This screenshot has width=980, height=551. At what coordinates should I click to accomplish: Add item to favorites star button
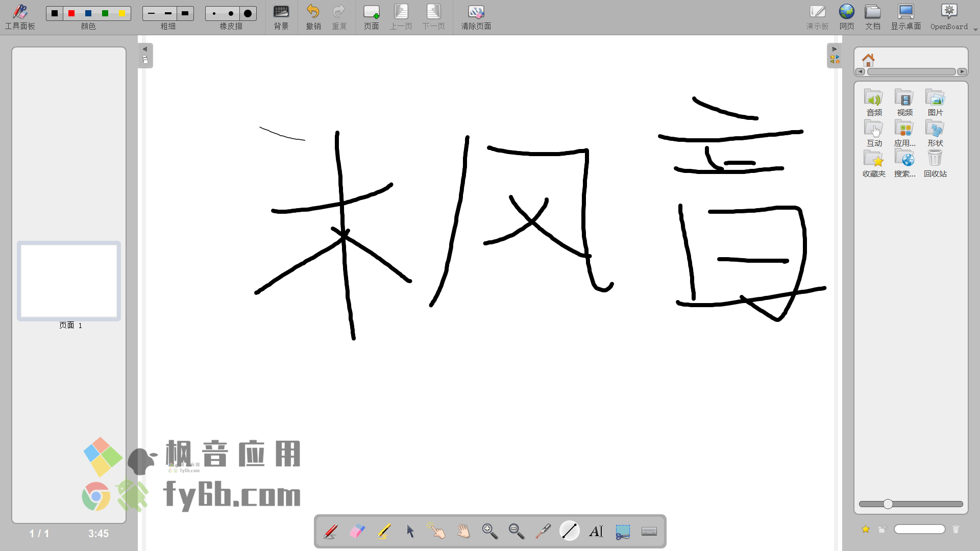[866, 530]
